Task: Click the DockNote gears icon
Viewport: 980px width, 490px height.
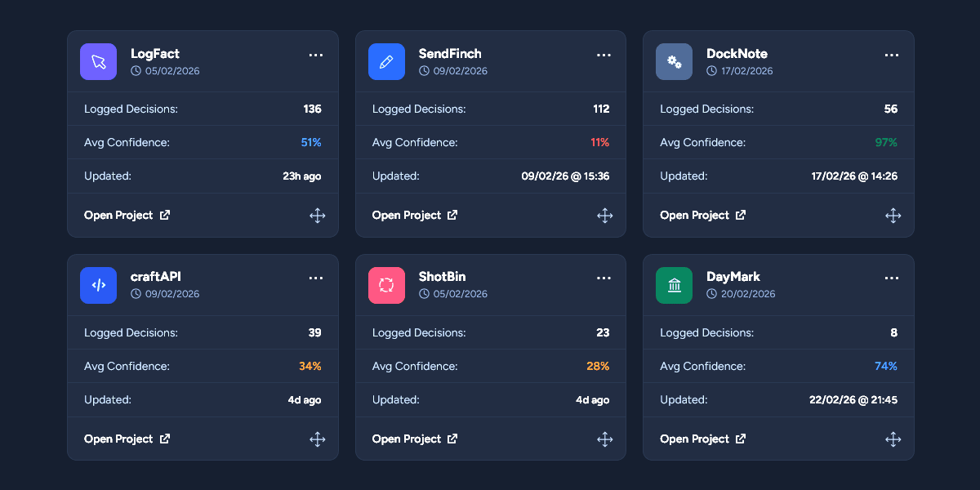Action: tap(674, 62)
